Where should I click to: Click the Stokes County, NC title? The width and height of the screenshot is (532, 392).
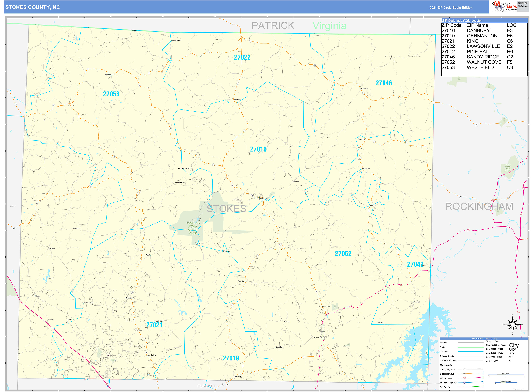click(x=33, y=7)
